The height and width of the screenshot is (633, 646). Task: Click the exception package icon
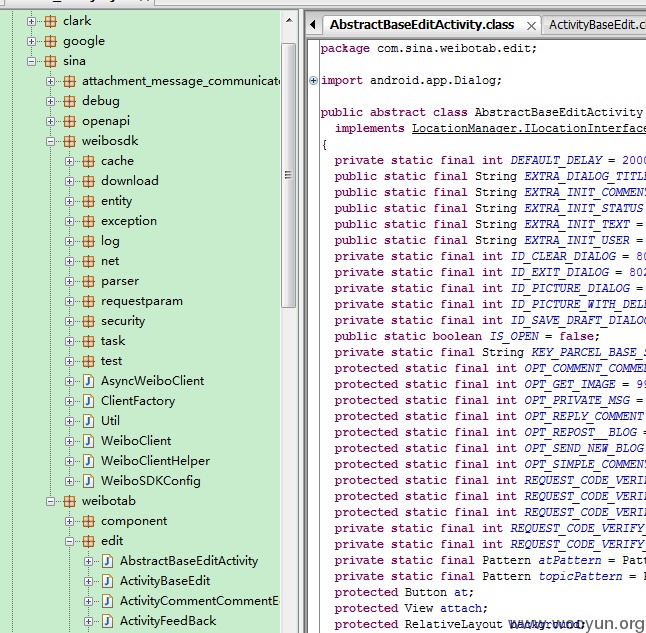pyautogui.click(x=88, y=221)
